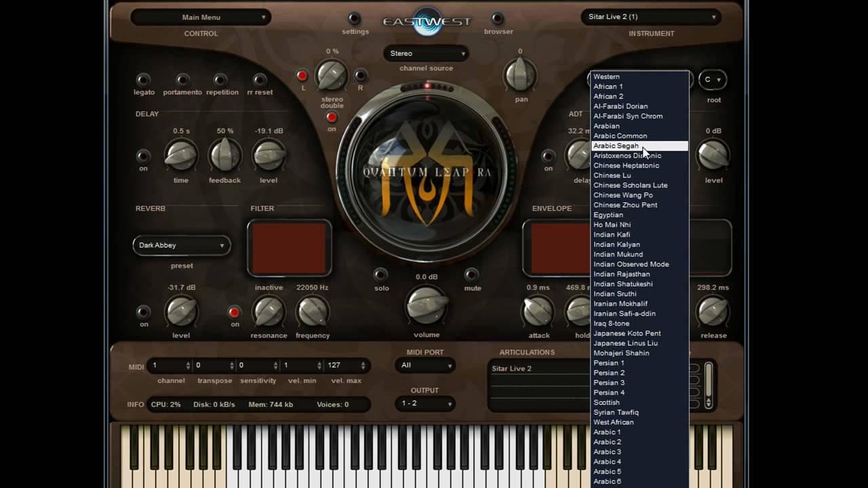
Task: Enable the ADT on button
Action: point(548,156)
